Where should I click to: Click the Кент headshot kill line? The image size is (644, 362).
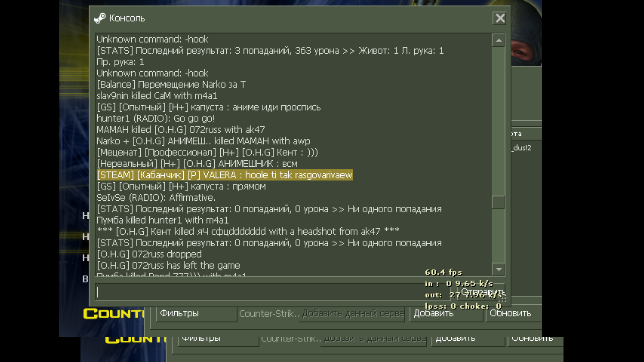(248, 232)
